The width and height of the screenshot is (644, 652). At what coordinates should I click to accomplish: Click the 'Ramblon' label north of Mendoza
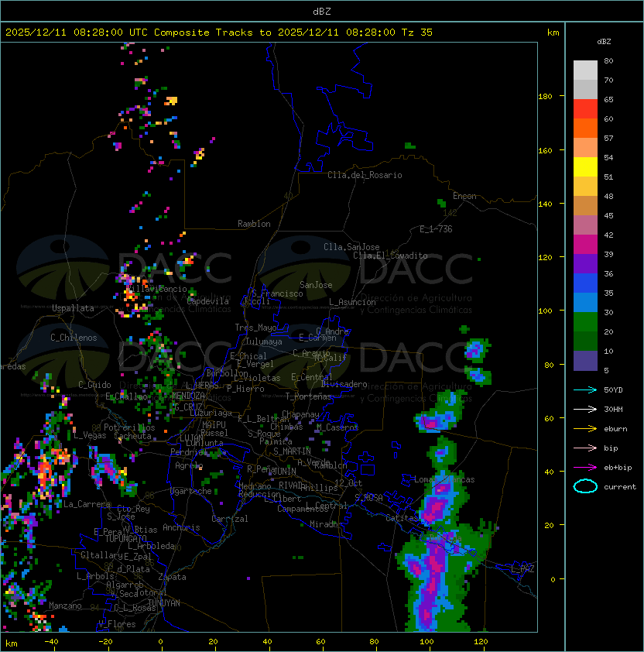(x=254, y=224)
